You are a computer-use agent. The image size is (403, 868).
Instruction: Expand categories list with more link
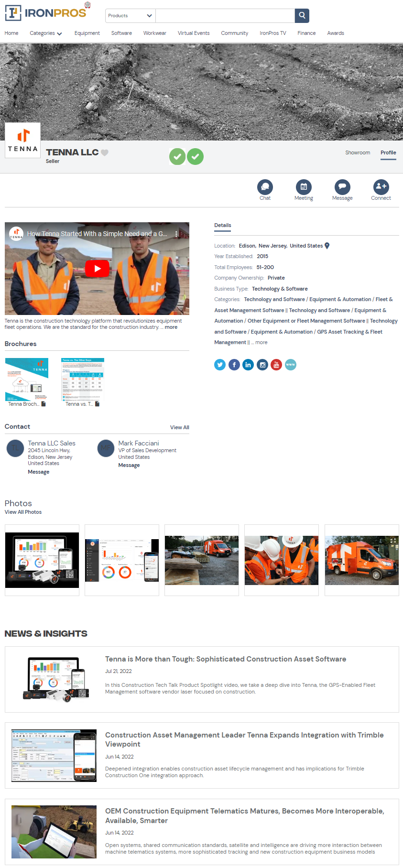pos(261,343)
